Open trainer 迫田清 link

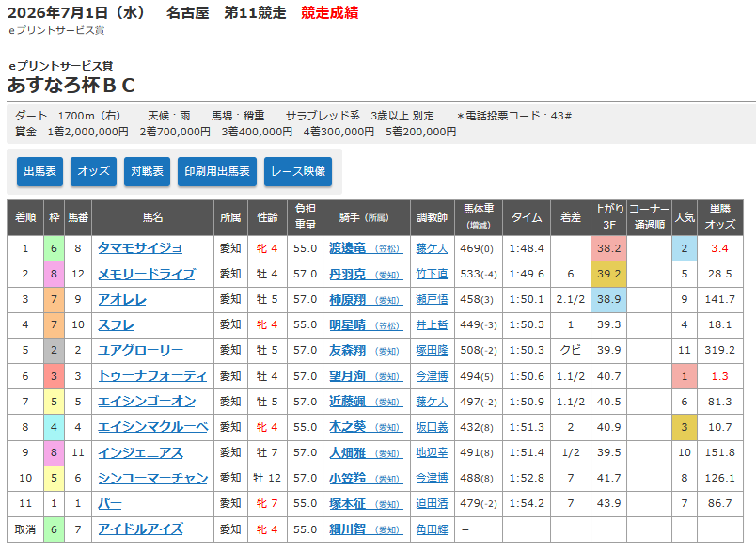(432, 504)
